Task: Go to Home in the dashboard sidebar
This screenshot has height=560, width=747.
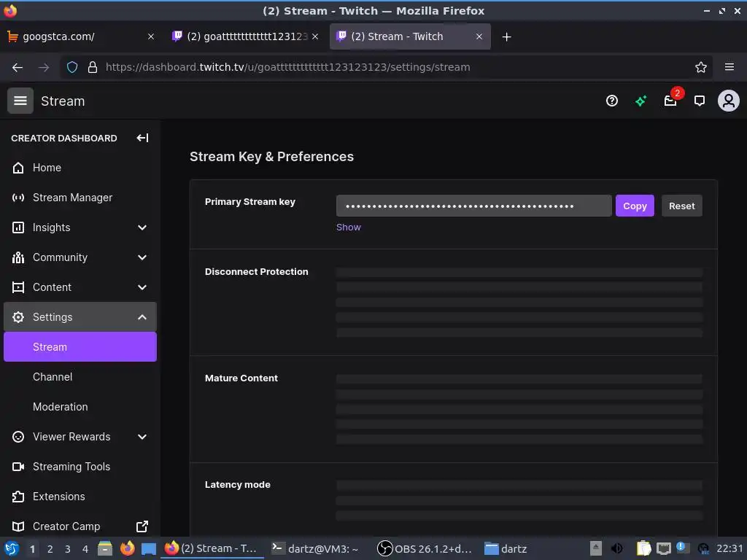Action: tap(80, 168)
